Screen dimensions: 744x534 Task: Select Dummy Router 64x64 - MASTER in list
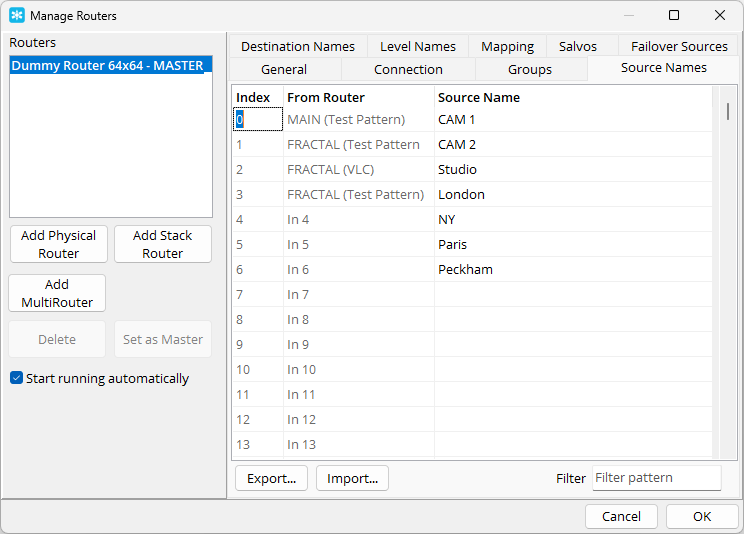coord(111,66)
